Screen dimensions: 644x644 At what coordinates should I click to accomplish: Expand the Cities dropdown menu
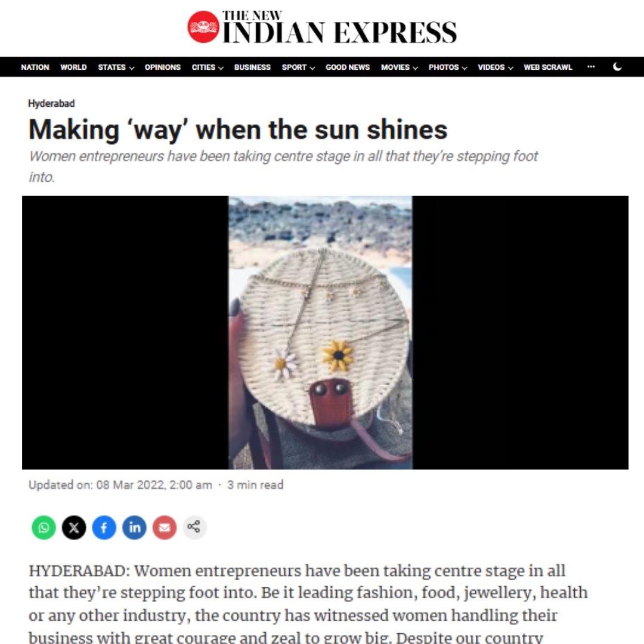pyautogui.click(x=208, y=67)
